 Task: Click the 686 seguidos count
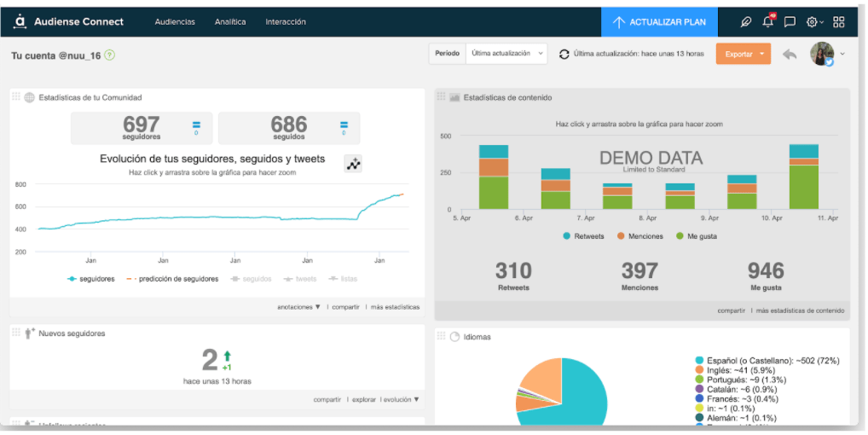(289, 124)
